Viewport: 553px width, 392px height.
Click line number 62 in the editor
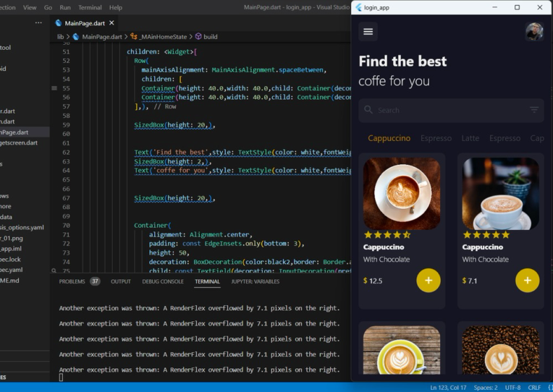tap(66, 153)
